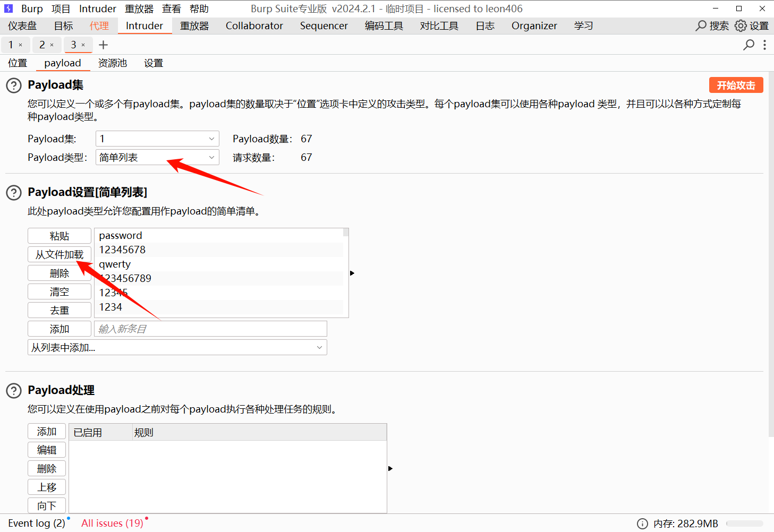774x532 pixels.
Task: Open the Payload集 number dropdown
Action: click(x=157, y=139)
